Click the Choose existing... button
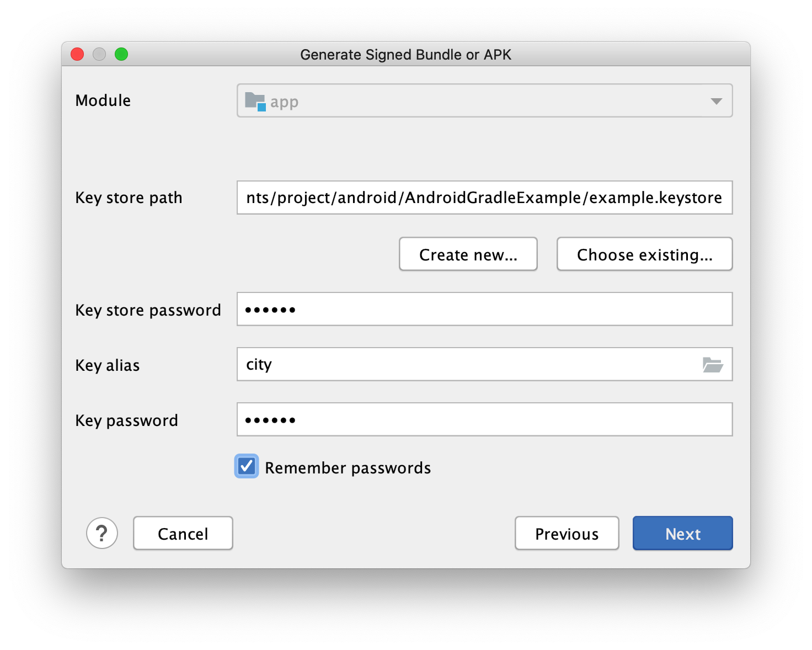The width and height of the screenshot is (812, 650). click(645, 254)
